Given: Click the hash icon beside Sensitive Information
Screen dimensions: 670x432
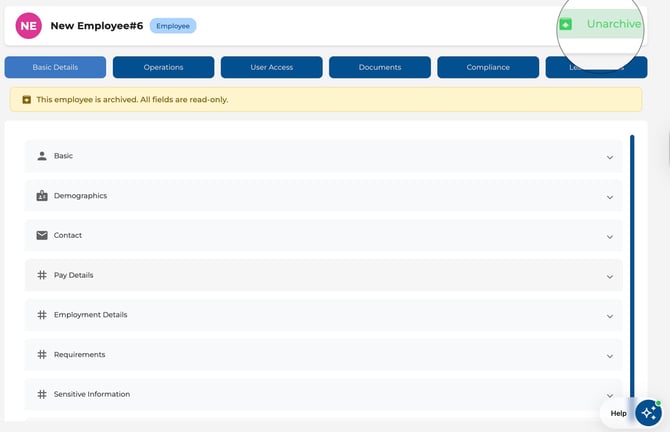Looking at the screenshot, I should pos(42,394).
